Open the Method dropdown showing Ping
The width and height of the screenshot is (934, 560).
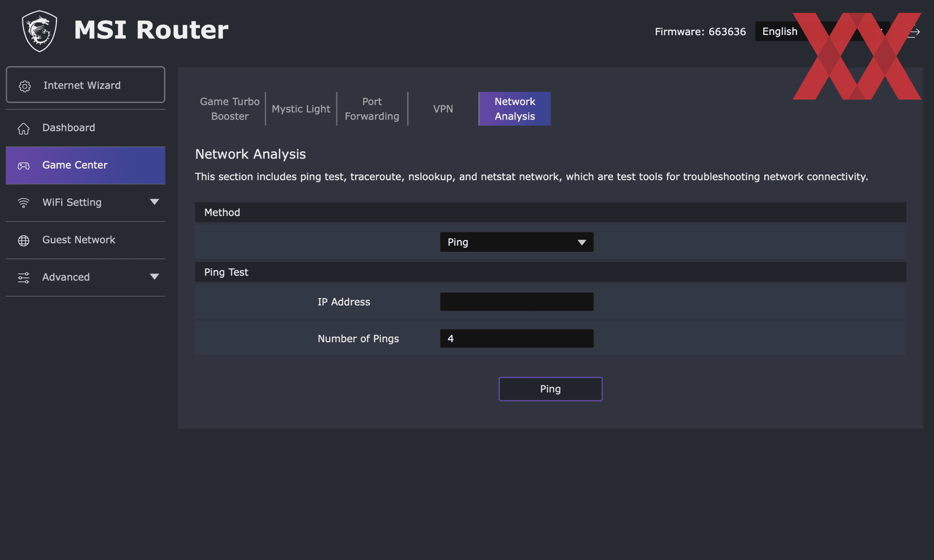click(517, 242)
